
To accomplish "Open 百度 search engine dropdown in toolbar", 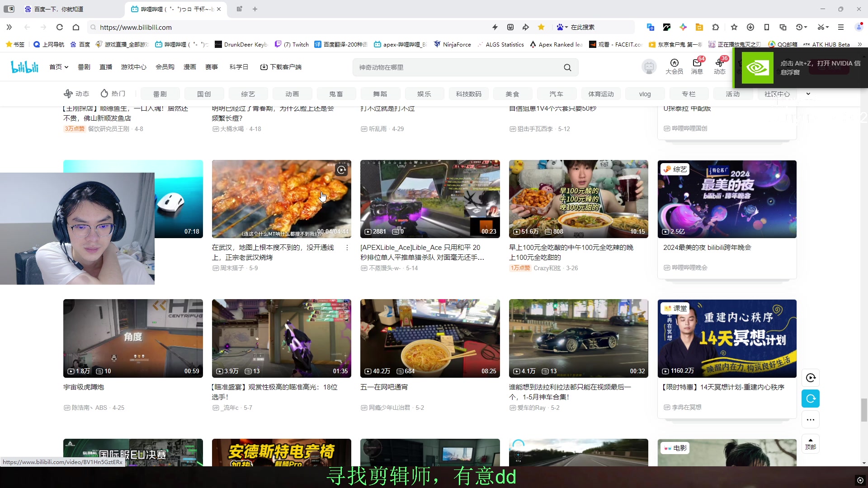I will (562, 27).
